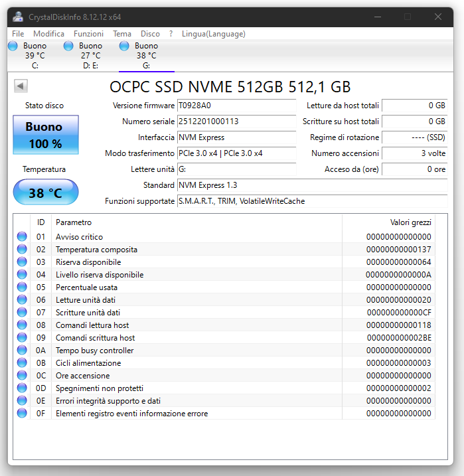Click status dot for Ore accensione row
464x476 pixels.
point(22,375)
